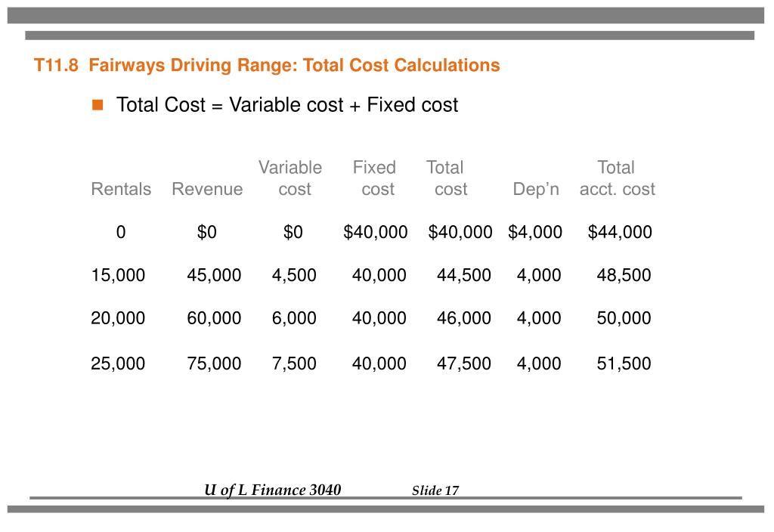Click the slide title "T11.8 Fairways Driving Range: Total Cost Calculations"

(x=267, y=65)
